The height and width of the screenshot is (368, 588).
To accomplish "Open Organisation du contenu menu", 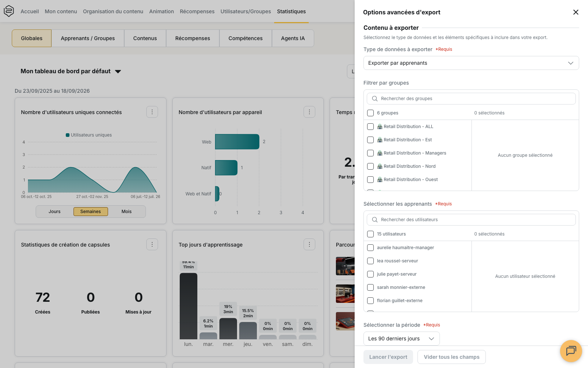I will click(113, 11).
